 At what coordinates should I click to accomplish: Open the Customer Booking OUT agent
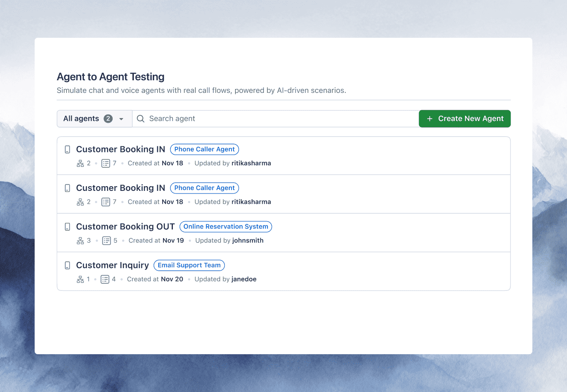pos(126,227)
